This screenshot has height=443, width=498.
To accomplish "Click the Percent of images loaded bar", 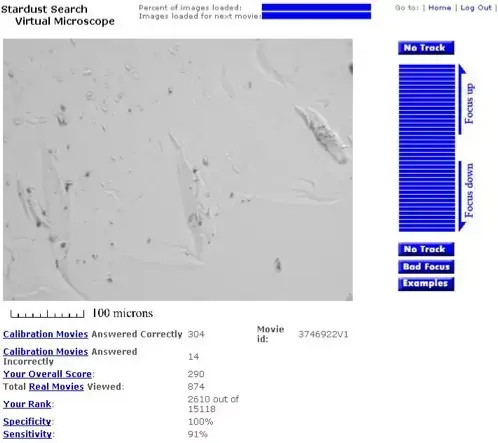I will pyautogui.click(x=316, y=7).
